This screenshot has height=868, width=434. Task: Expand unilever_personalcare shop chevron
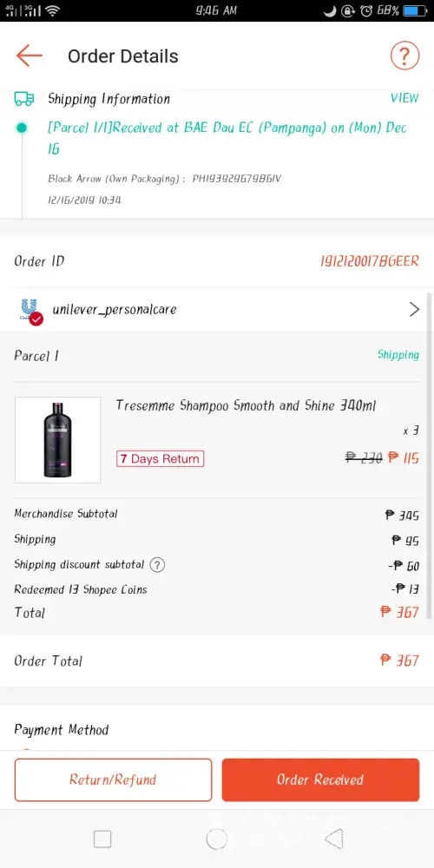(414, 310)
